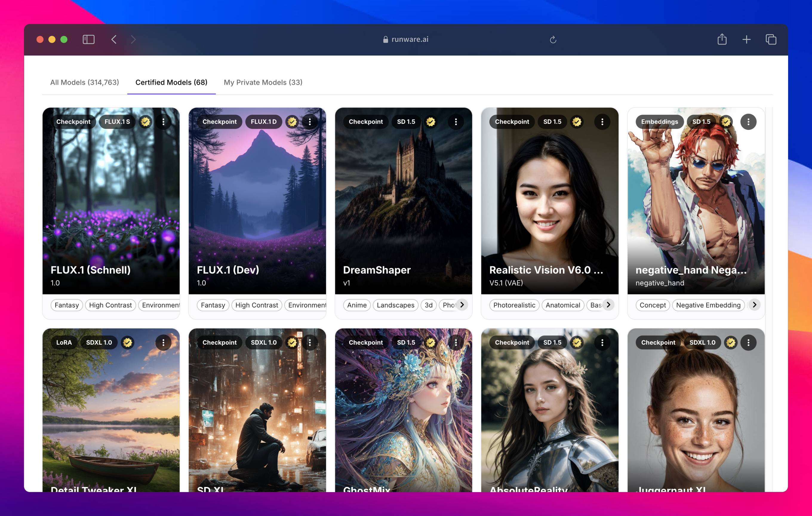Toggle certified badge on Realistic Vision V6.0
The height and width of the screenshot is (516, 812).
pos(577,121)
